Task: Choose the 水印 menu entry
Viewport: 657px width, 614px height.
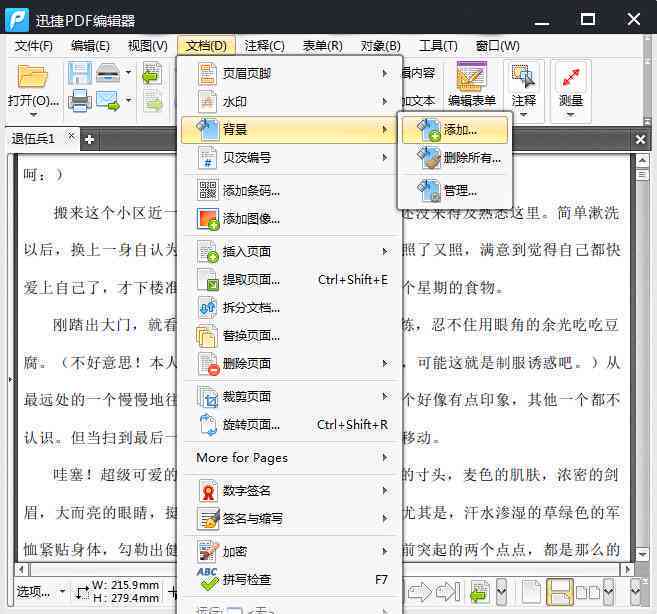Action: 289,101
